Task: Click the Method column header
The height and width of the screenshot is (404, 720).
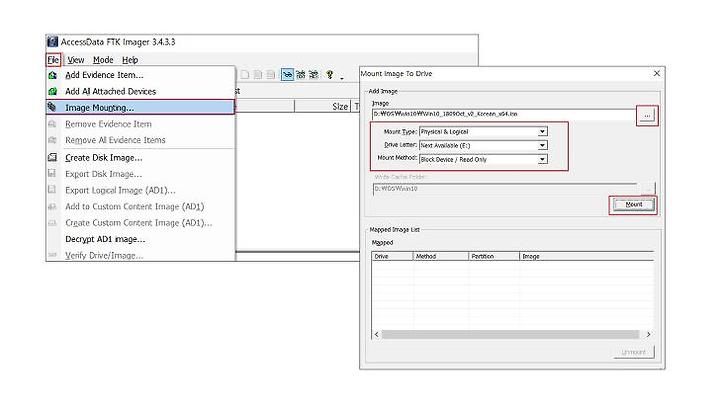Action: [441, 256]
